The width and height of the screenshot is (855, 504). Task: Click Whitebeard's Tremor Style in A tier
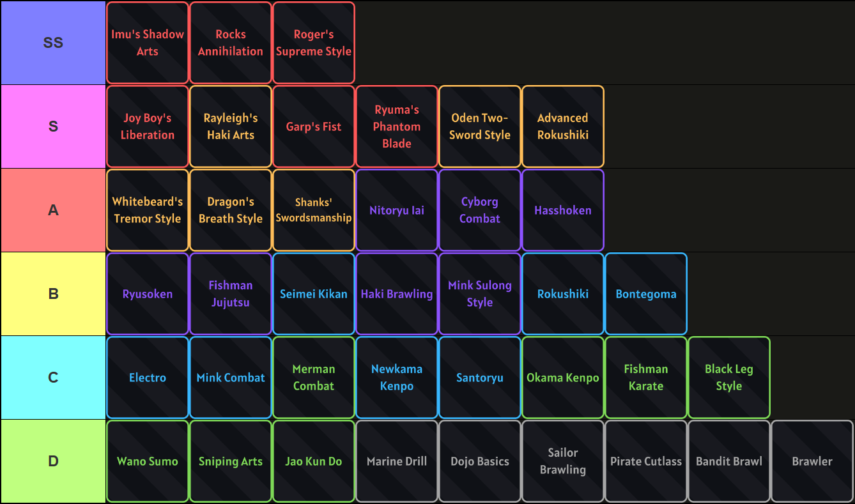147,210
